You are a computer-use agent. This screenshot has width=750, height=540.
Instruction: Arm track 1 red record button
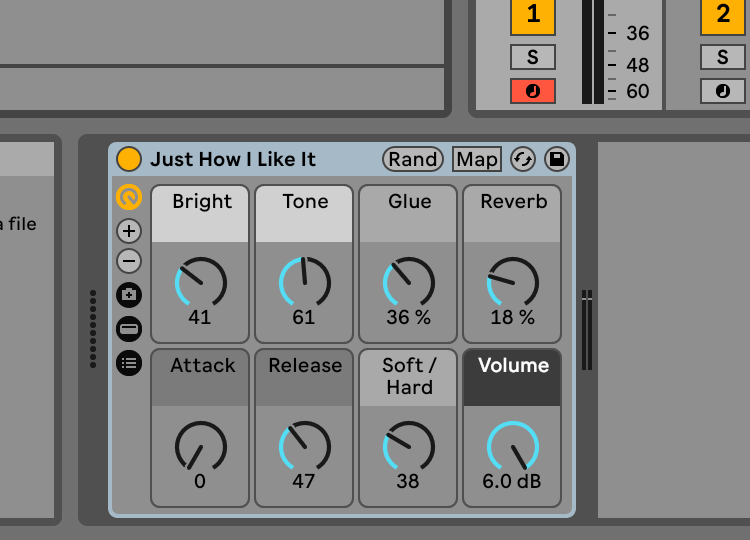tap(532, 91)
